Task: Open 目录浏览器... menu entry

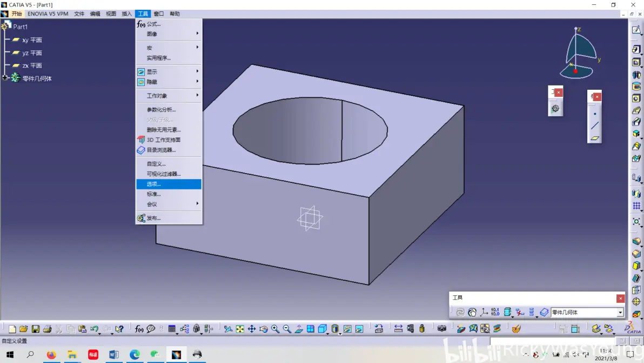Action: click(169, 150)
